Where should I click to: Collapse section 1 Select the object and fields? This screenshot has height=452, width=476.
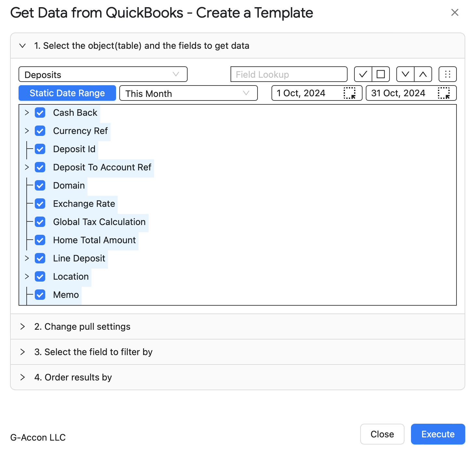tap(238, 46)
